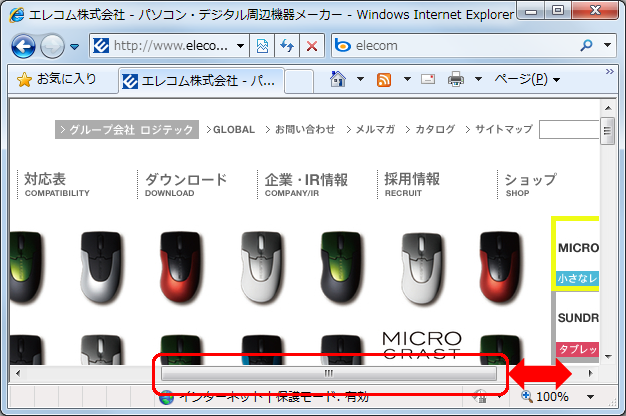Stop loading with the red X icon

[312, 46]
